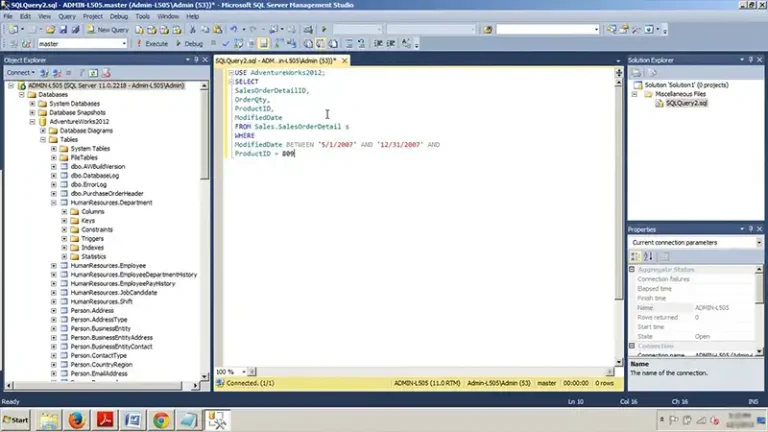Click the Comment out selected lines icon
The width and height of the screenshot is (768, 432).
349,44
